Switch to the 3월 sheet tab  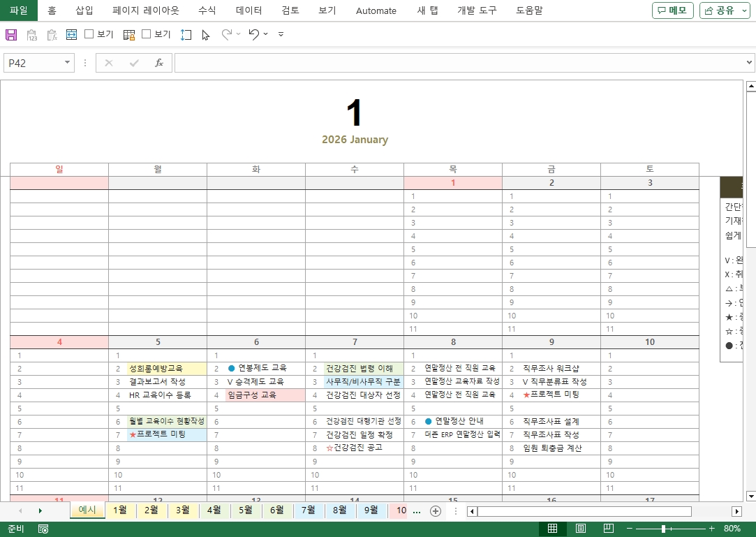182,510
